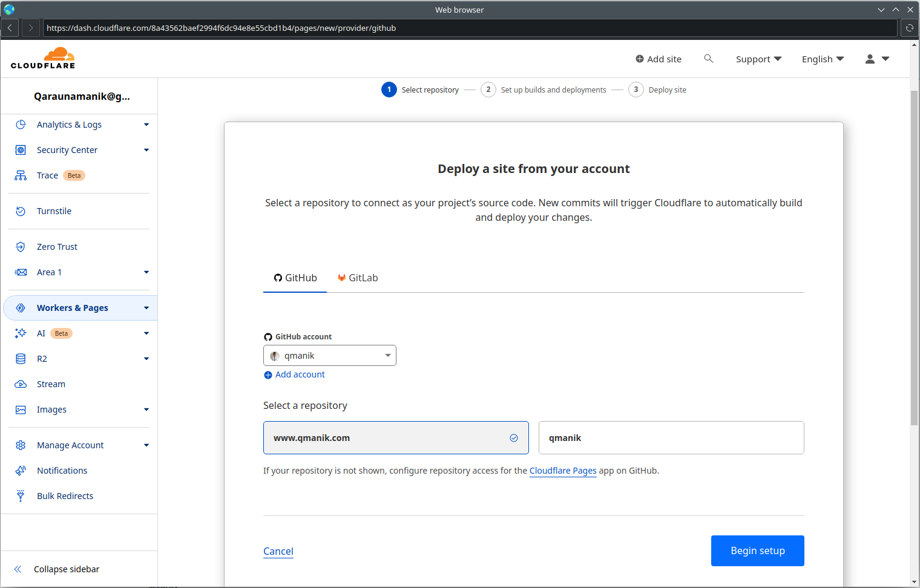920x588 pixels.
Task: Switch to the GitLab tab
Action: (x=357, y=278)
